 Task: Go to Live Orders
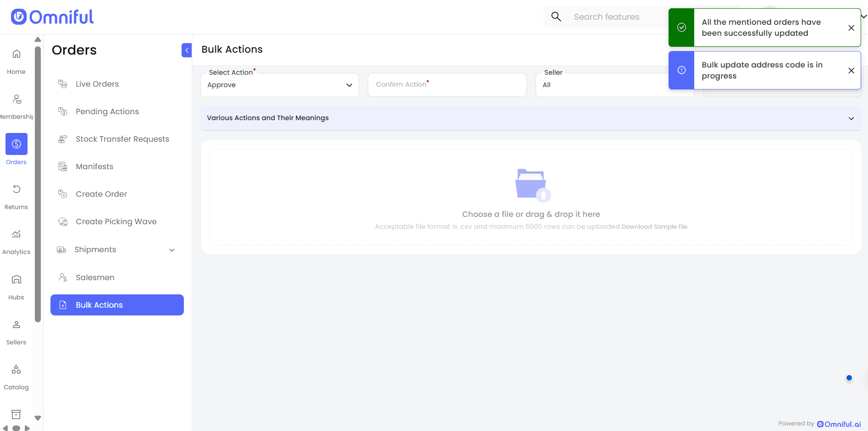click(97, 84)
